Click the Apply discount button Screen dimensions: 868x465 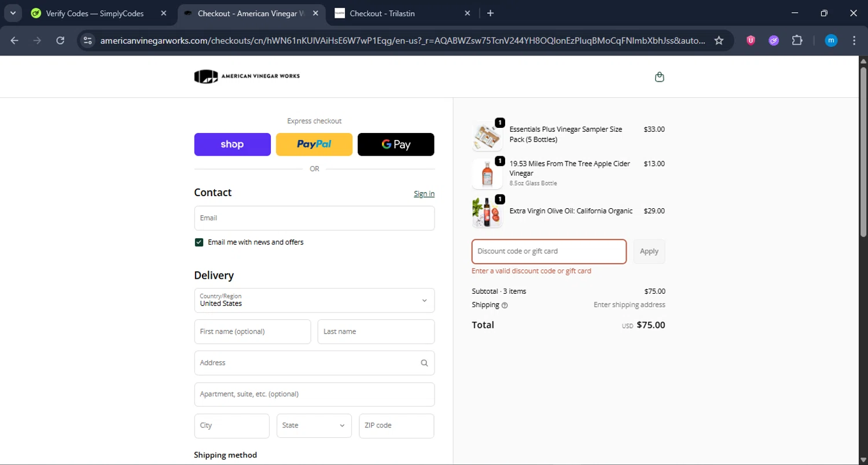point(649,252)
